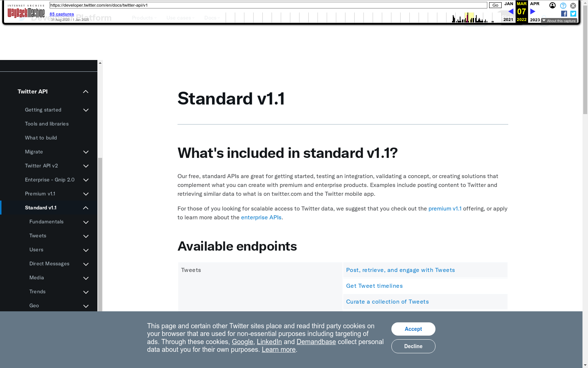Open the Docs menu in header
The width and height of the screenshot is (588, 368).
pos(212,18)
